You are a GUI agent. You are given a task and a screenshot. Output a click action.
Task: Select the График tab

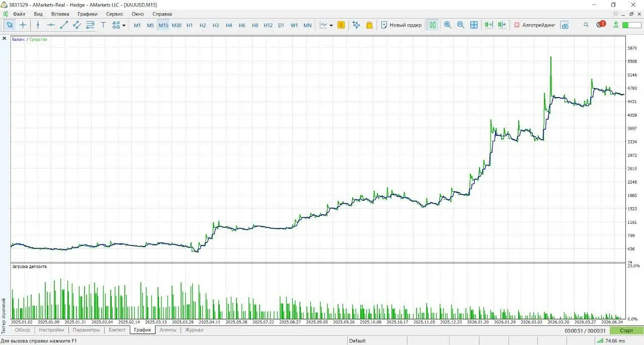coord(142,330)
